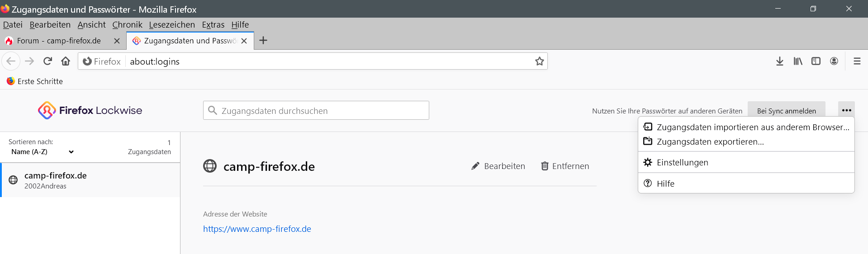Open the https://www.camp-firefox.de link
Image resolution: width=868 pixels, height=254 pixels.
257,229
